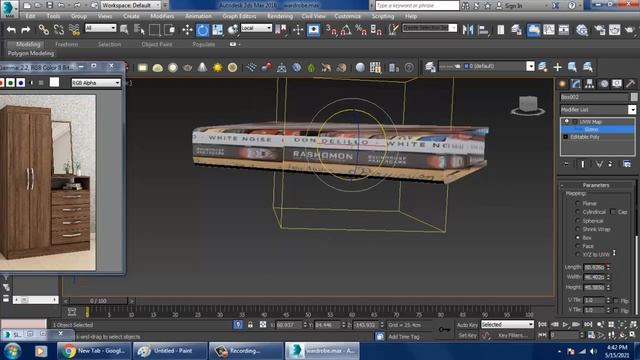The width and height of the screenshot is (640, 360).
Task: Toggle the Percent Snap button
Action: coord(361,30)
